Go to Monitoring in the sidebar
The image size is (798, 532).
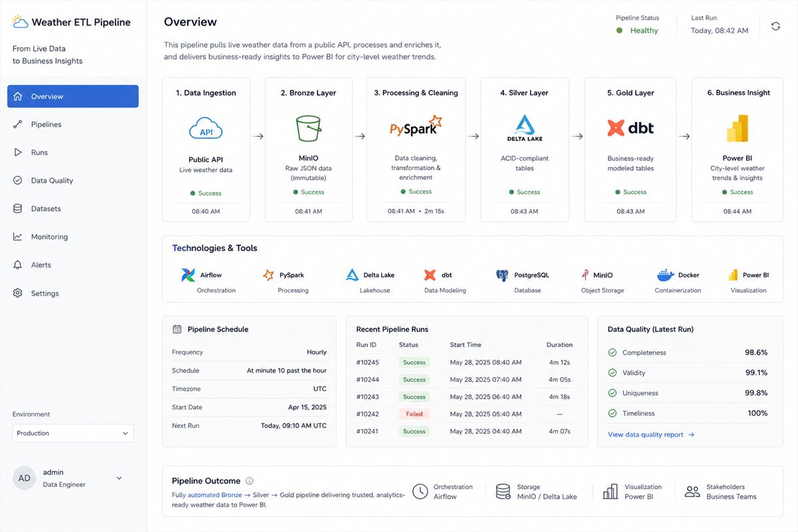pyautogui.click(x=73, y=237)
